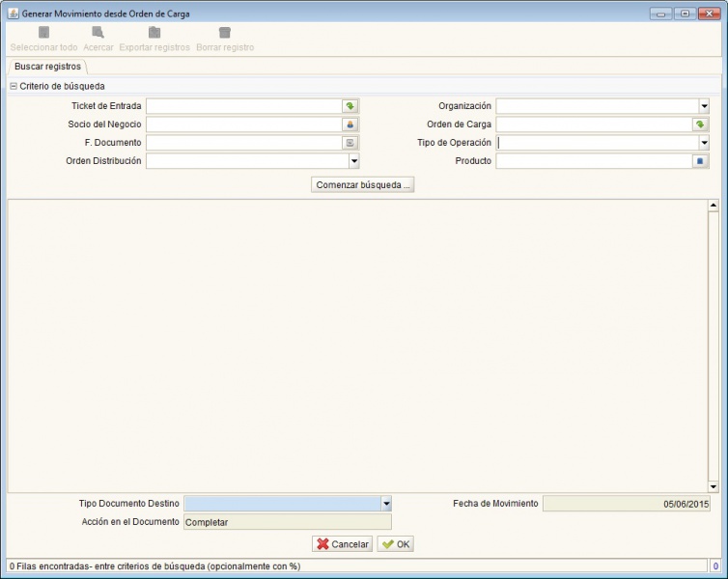Viewport: 728px width, 579px height.
Task: Open the Tipo de Operación dropdown arrow
Action: coord(704,143)
